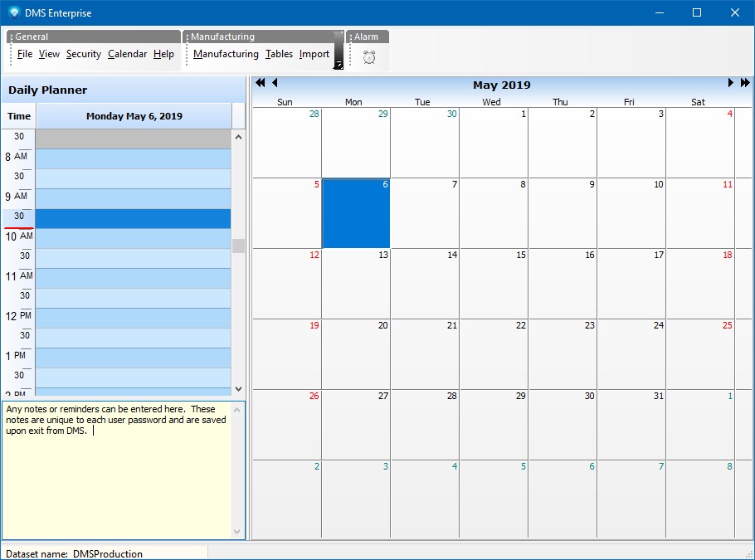Select Friday May 24 calendar cell
755x560 pixels.
point(631,354)
